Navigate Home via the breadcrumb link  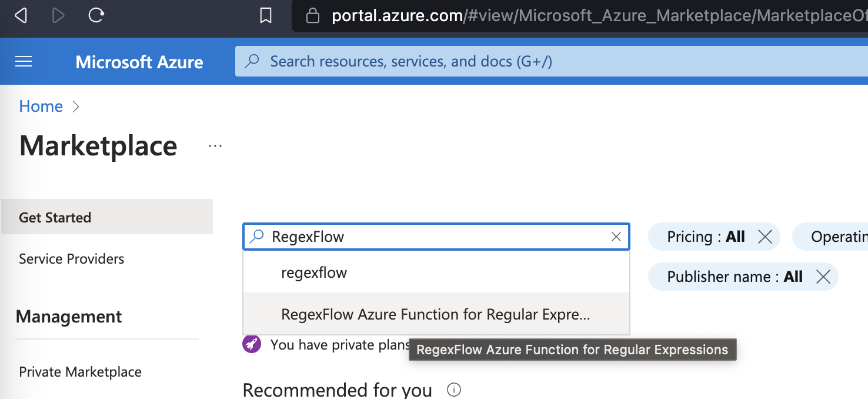pos(41,106)
